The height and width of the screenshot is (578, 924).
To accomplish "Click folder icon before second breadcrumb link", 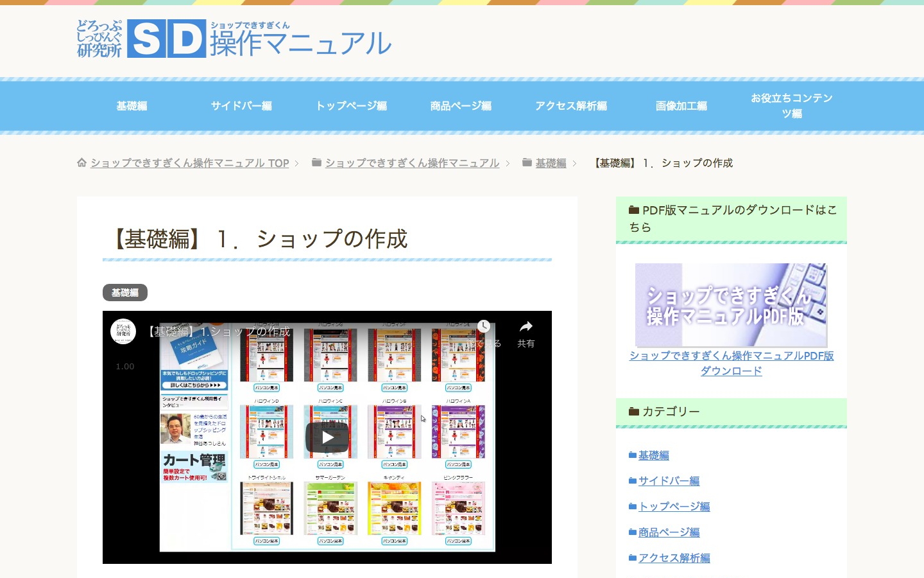I will [316, 162].
